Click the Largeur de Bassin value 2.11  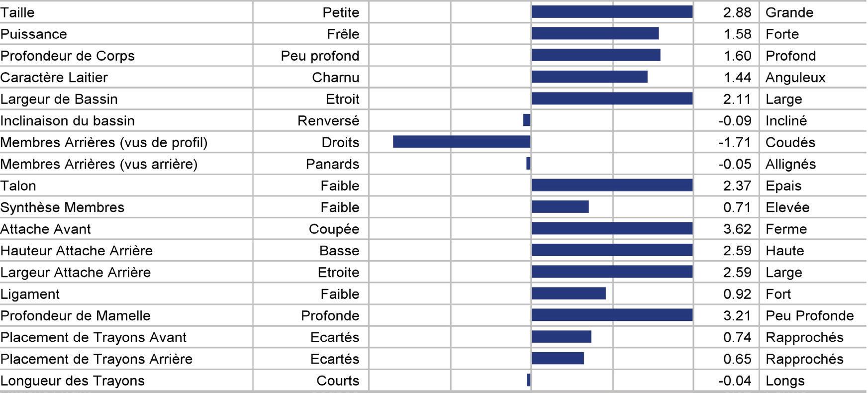[737, 99]
